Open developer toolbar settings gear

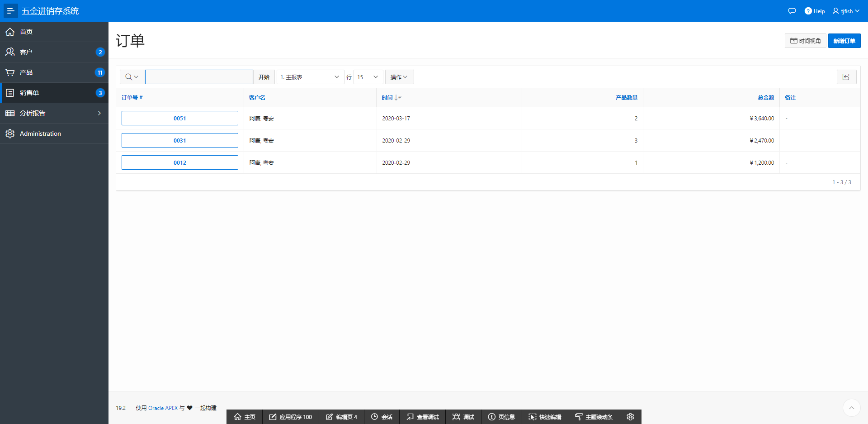(x=630, y=417)
